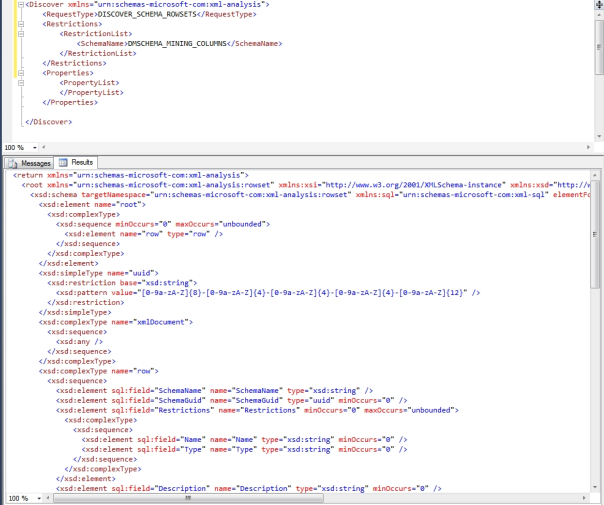Click the split editor handle icon
This screenshot has width=604, height=505.
click(x=599, y=4)
